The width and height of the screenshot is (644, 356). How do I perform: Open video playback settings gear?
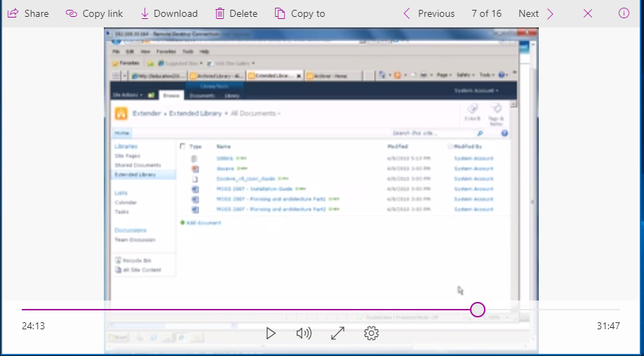[x=371, y=334]
